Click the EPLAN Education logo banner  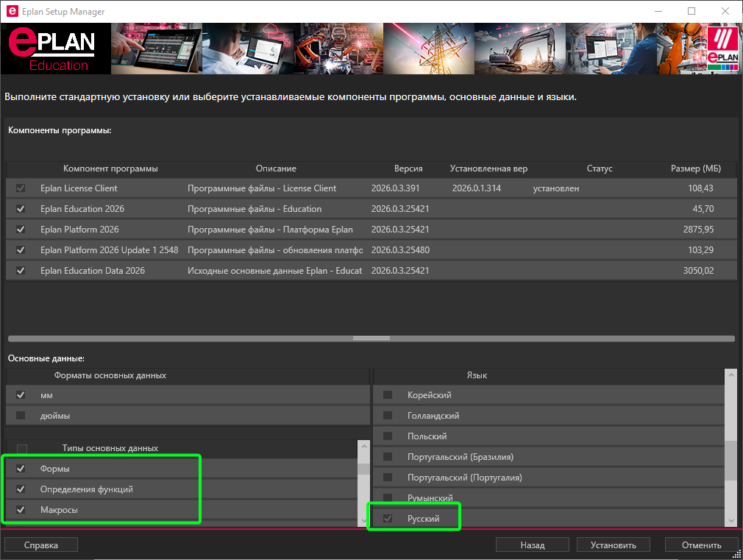click(x=56, y=49)
